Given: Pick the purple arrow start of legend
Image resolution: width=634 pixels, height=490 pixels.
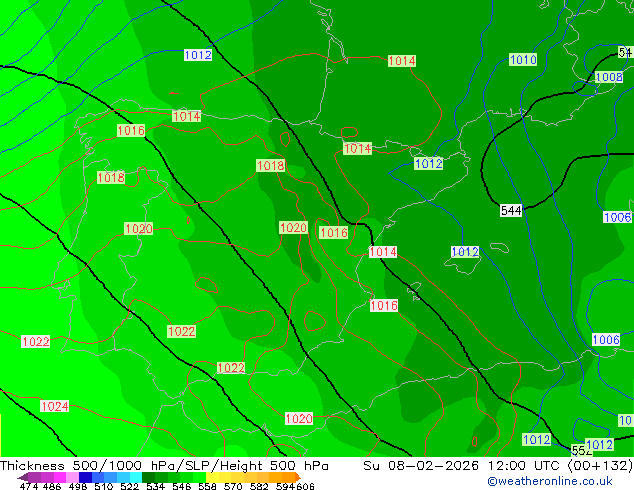Looking at the screenshot, I should (x=23, y=477).
